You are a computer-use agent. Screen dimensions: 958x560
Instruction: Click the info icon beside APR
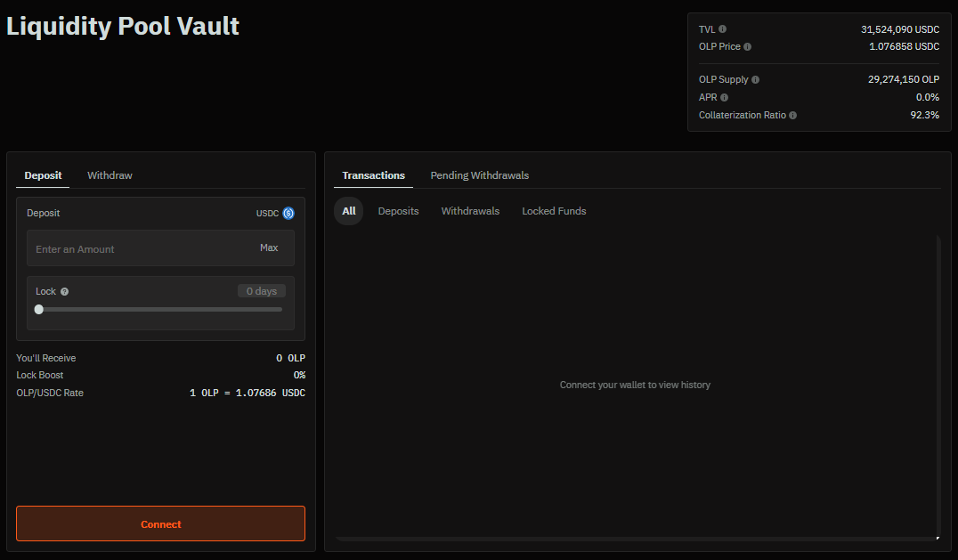point(724,97)
